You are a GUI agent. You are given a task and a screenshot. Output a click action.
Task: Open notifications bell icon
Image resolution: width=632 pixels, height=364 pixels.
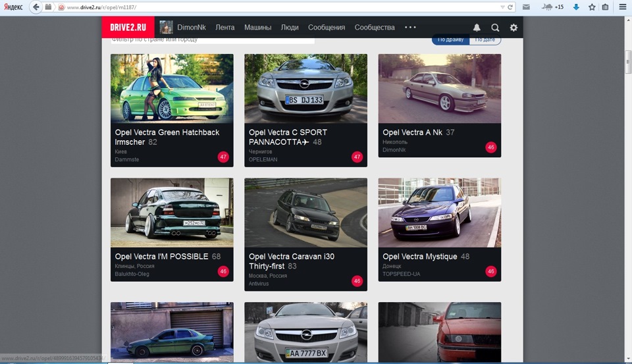477,28
